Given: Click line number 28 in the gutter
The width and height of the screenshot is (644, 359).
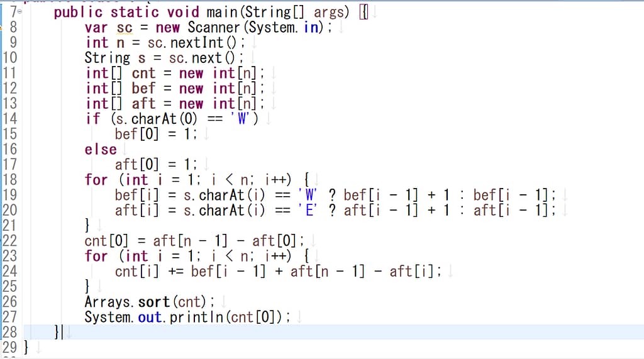Looking at the screenshot, I should (x=9, y=332).
